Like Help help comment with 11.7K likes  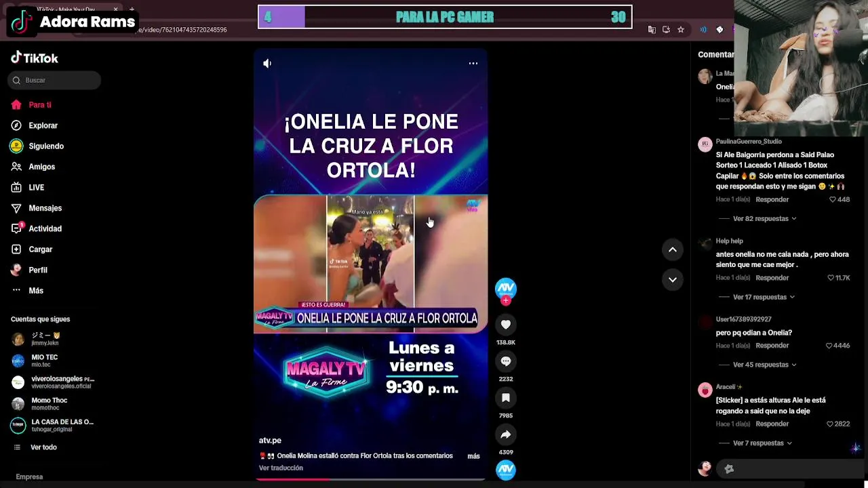[831, 278]
